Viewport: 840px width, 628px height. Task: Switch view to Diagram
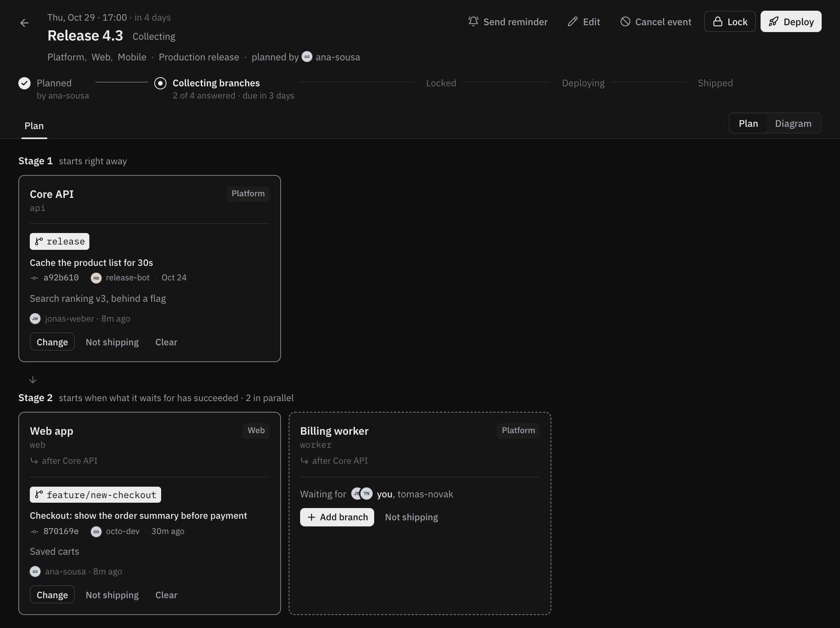coord(793,123)
